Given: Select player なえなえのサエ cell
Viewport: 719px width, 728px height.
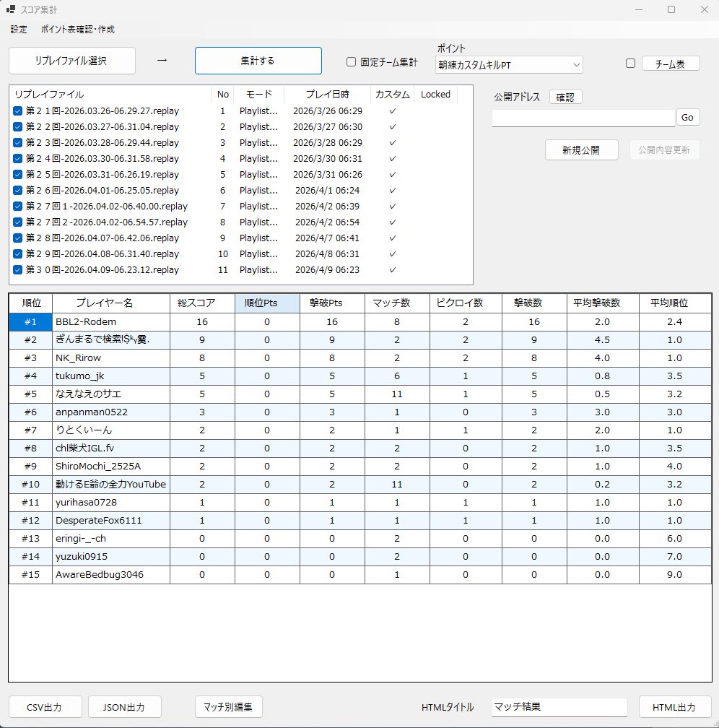Looking at the screenshot, I should (111, 394).
